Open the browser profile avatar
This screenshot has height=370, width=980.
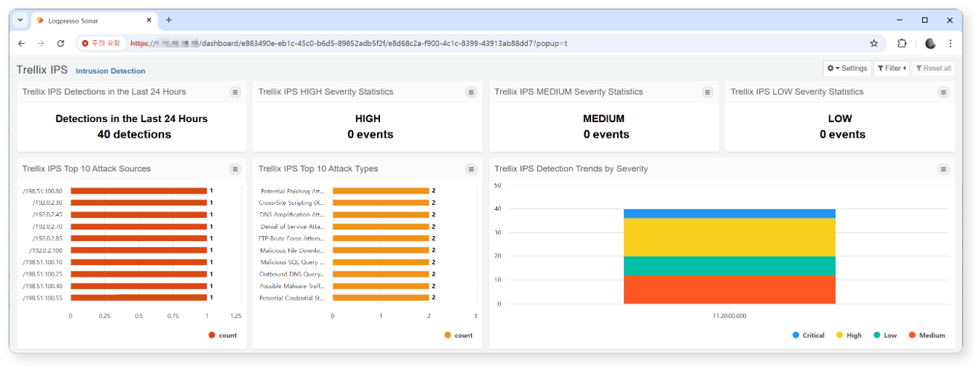click(x=930, y=43)
